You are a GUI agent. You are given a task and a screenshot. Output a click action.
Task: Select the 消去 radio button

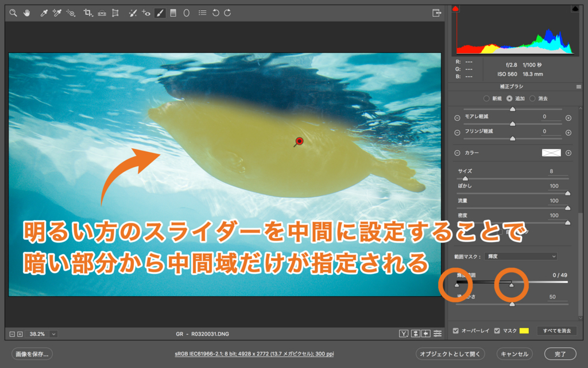pos(532,98)
